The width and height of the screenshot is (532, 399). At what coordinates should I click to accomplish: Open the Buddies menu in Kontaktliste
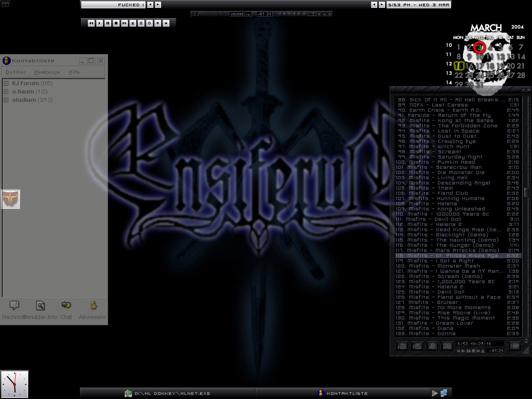click(16, 72)
